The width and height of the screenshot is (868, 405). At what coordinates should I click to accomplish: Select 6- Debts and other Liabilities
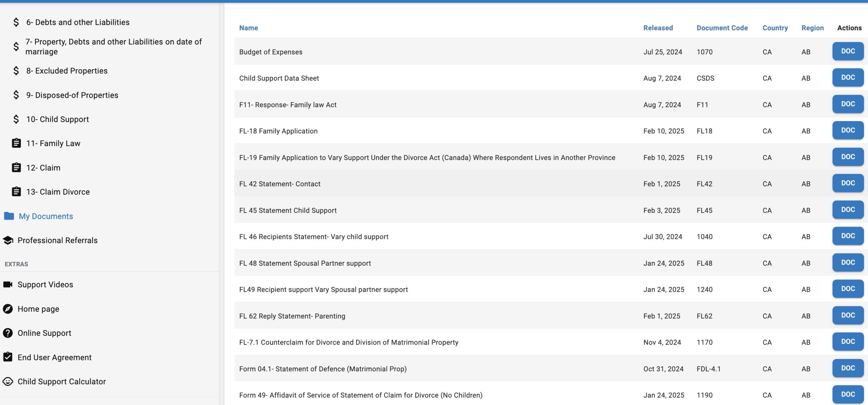click(78, 22)
